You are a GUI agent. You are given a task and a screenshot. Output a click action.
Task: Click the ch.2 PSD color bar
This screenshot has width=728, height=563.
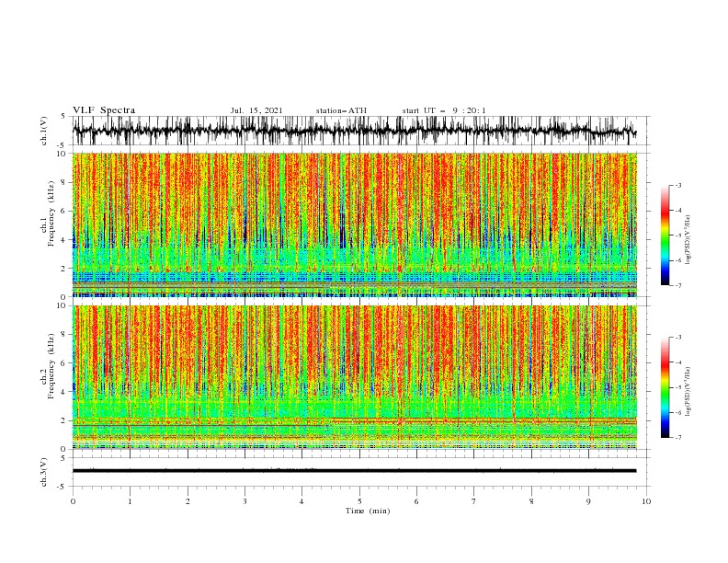click(665, 387)
